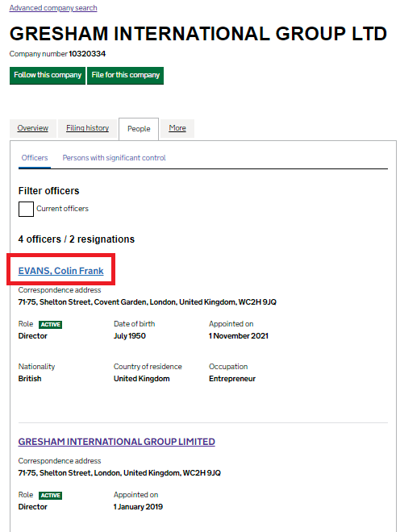Click the GRESHAM INTERNATIONAL GROUP LTD heading
This screenshot has width=400, height=532.
pos(198,34)
